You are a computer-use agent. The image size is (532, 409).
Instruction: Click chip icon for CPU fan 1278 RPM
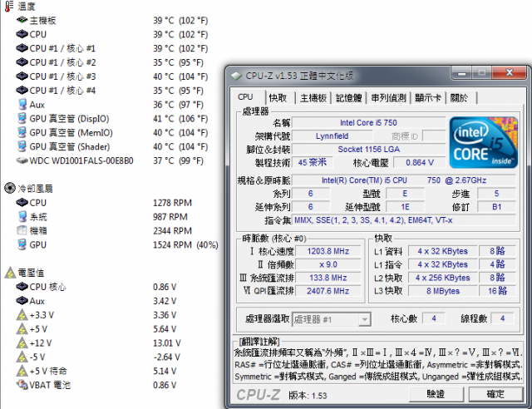pos(22,203)
